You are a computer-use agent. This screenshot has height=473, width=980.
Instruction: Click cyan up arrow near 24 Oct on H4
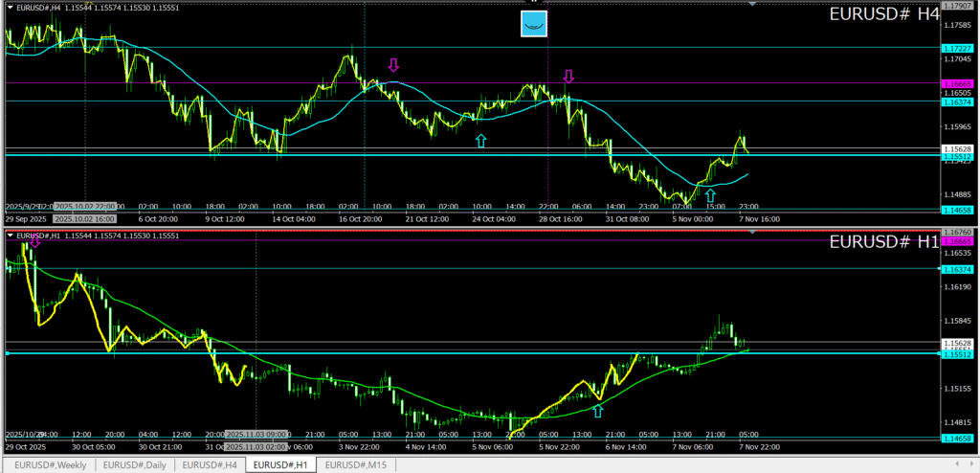point(480,141)
